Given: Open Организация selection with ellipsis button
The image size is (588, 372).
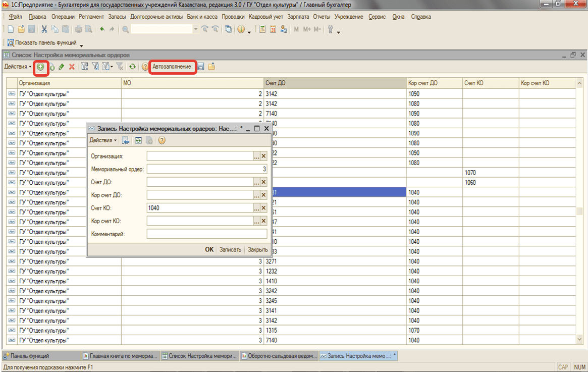Looking at the screenshot, I should tap(256, 156).
